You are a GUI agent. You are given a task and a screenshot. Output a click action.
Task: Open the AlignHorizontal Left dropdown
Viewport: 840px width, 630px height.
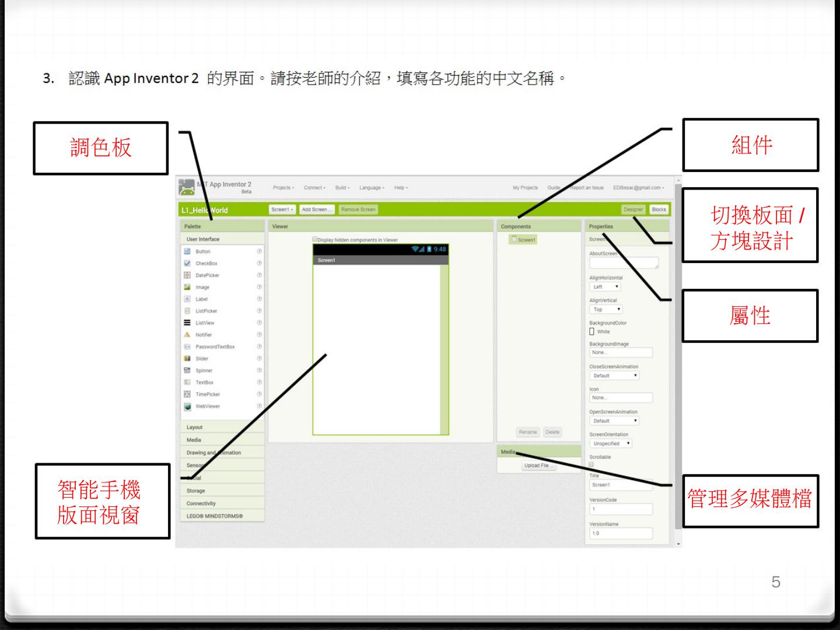point(605,287)
